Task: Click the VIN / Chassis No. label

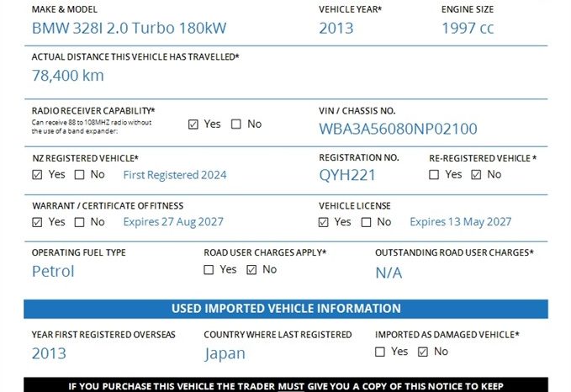Action: tap(357, 111)
